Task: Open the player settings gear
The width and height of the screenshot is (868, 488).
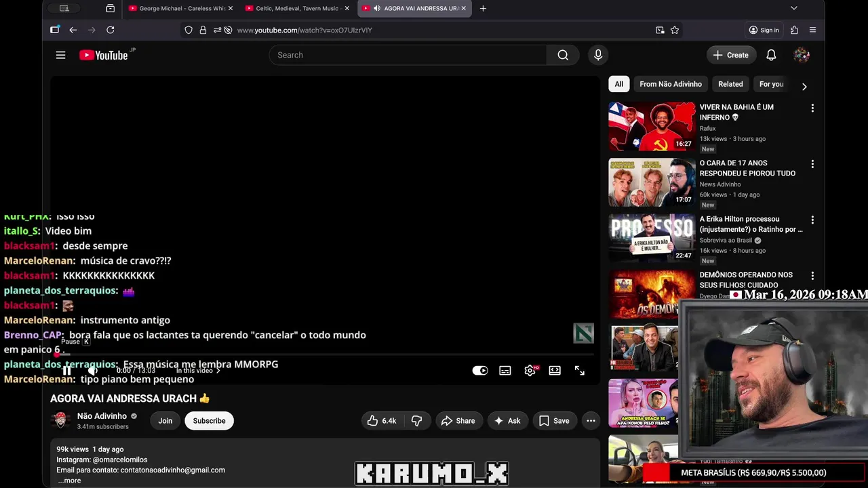Action: tap(530, 371)
